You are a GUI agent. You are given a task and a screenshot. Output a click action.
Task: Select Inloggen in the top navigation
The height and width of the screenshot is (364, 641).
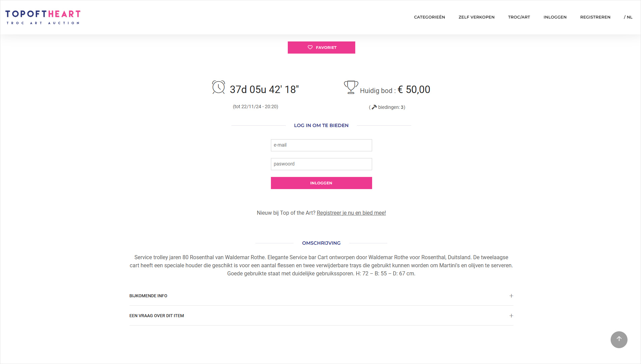555,17
